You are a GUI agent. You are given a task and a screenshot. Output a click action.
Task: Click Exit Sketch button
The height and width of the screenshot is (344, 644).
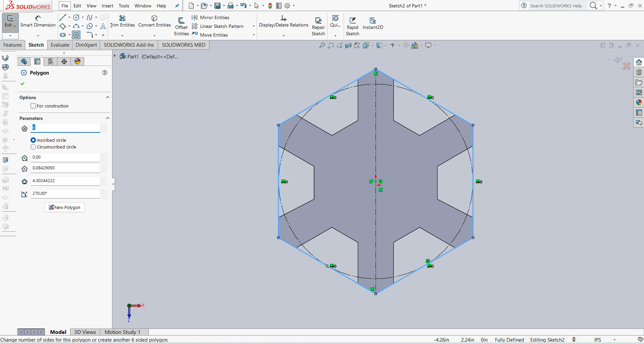tap(10, 21)
